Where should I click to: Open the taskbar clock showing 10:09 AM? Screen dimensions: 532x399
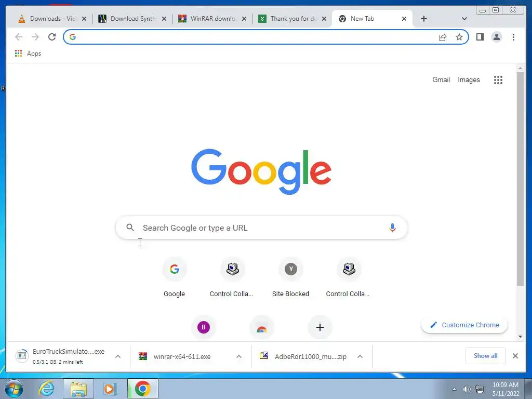pos(506,389)
